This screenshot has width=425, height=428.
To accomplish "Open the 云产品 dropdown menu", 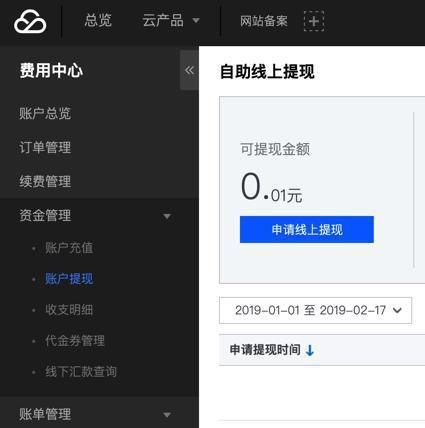I will tap(171, 21).
